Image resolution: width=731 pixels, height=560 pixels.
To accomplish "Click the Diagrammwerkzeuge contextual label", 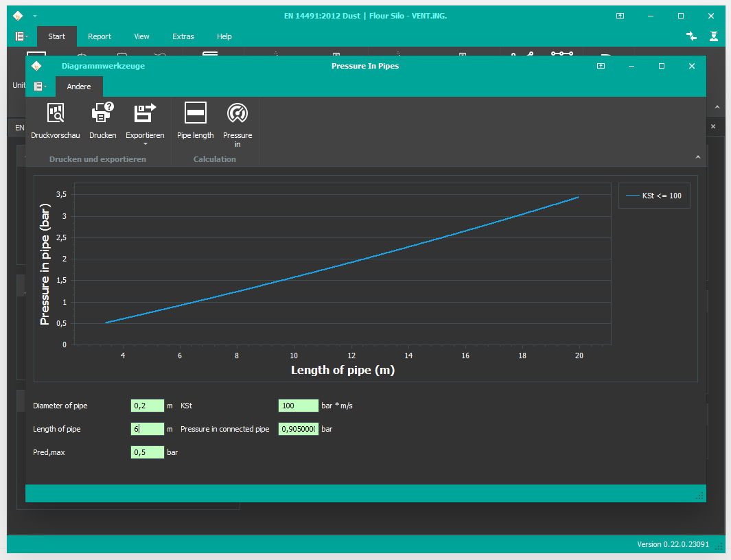I will (103, 66).
